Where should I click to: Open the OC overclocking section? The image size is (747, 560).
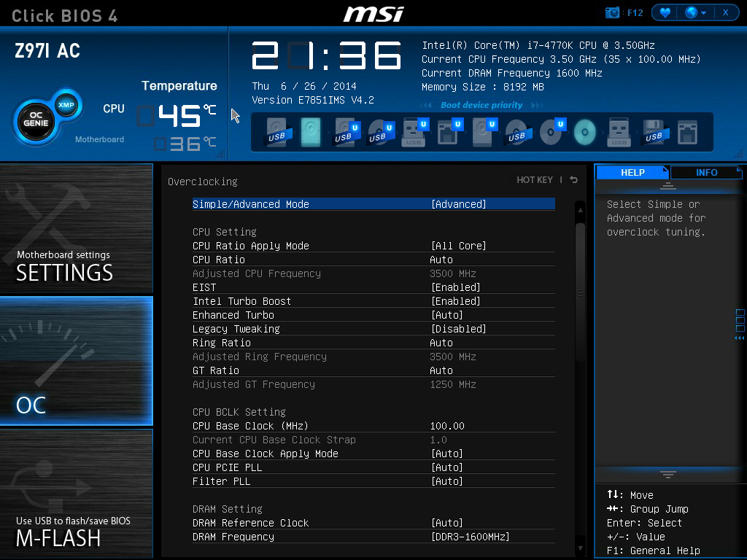[76, 360]
